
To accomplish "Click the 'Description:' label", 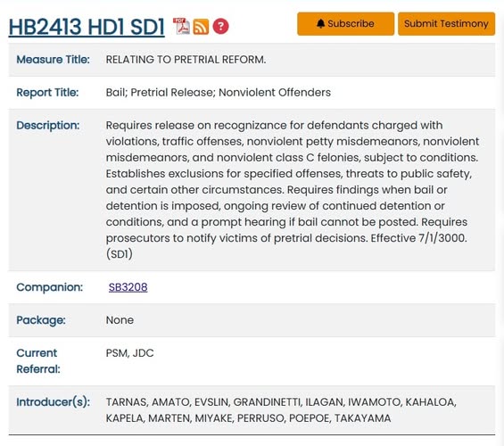I will click(x=48, y=125).
